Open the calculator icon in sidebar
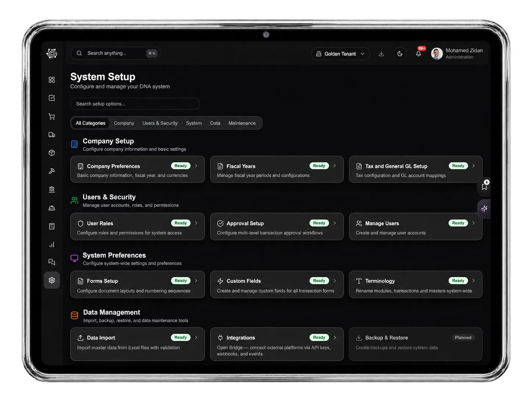Image resolution: width=532 pixels, height=399 pixels. point(52,226)
